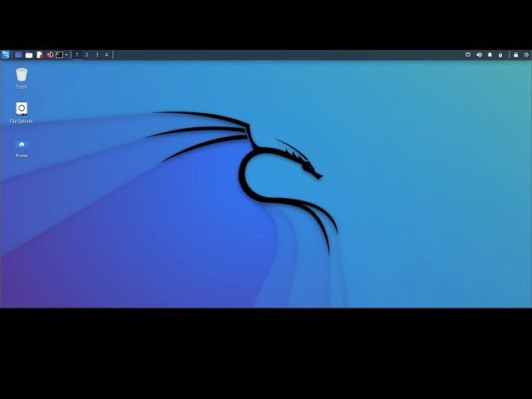
Task: Launch the Text Editor from panel
Action: 40,55
